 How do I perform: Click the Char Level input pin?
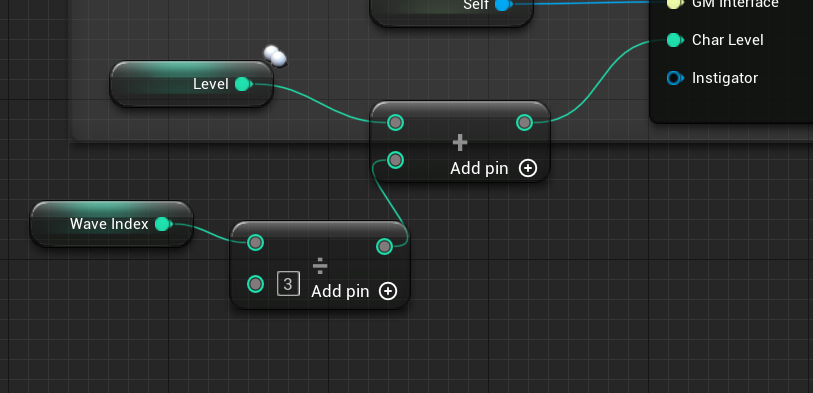pyautogui.click(x=674, y=40)
